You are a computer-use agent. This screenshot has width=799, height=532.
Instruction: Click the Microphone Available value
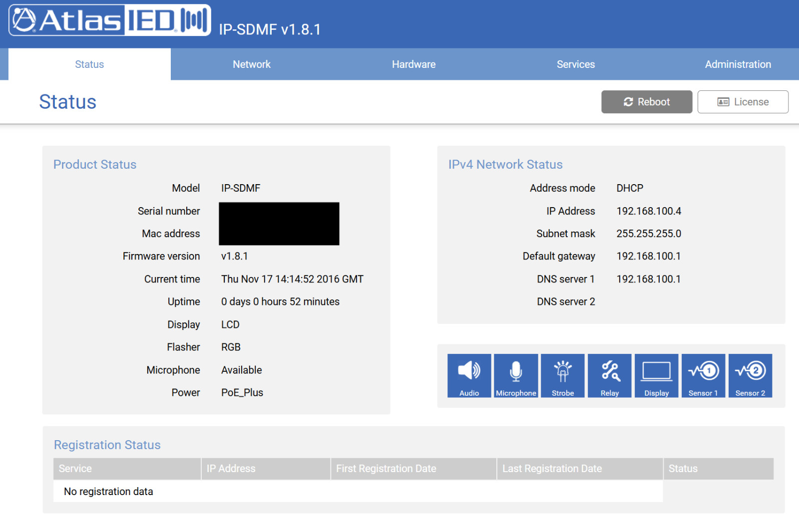click(x=242, y=370)
